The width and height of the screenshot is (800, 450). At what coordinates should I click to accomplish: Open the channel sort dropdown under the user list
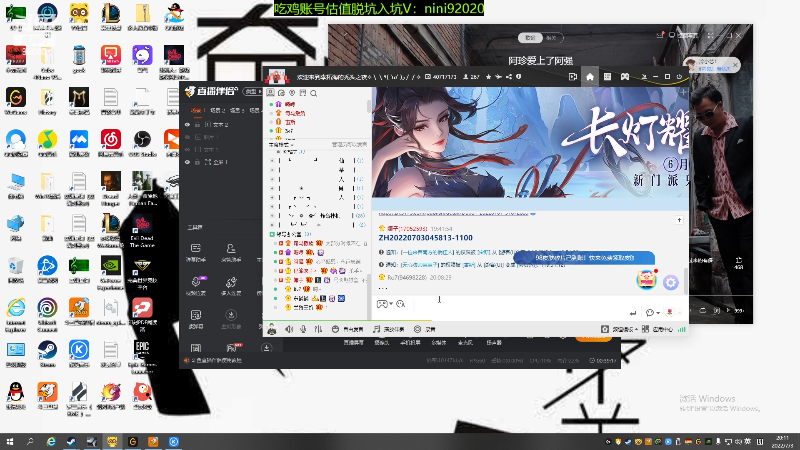click(281, 145)
